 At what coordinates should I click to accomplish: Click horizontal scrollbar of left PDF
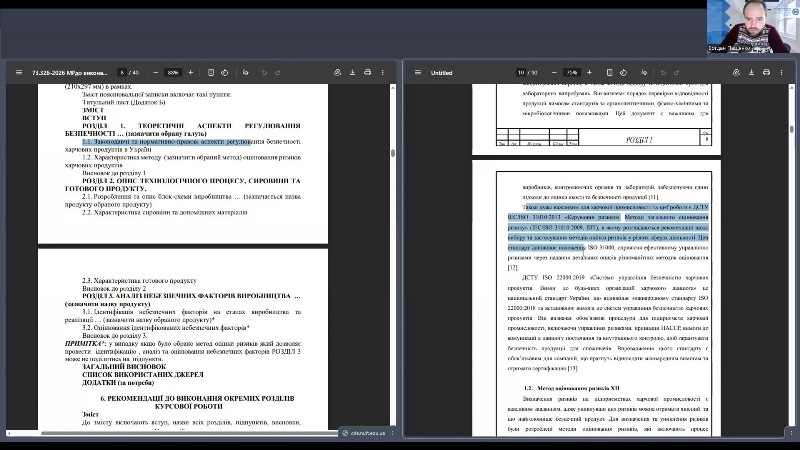pos(189,433)
